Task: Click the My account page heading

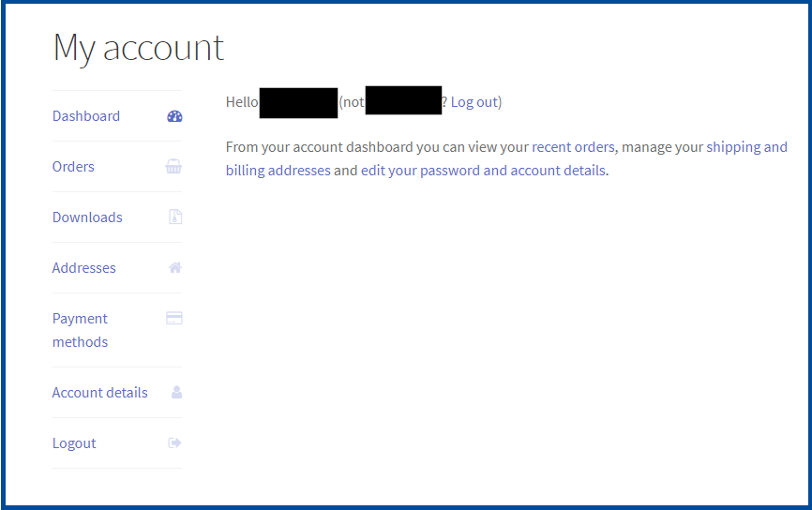Action: (x=139, y=48)
